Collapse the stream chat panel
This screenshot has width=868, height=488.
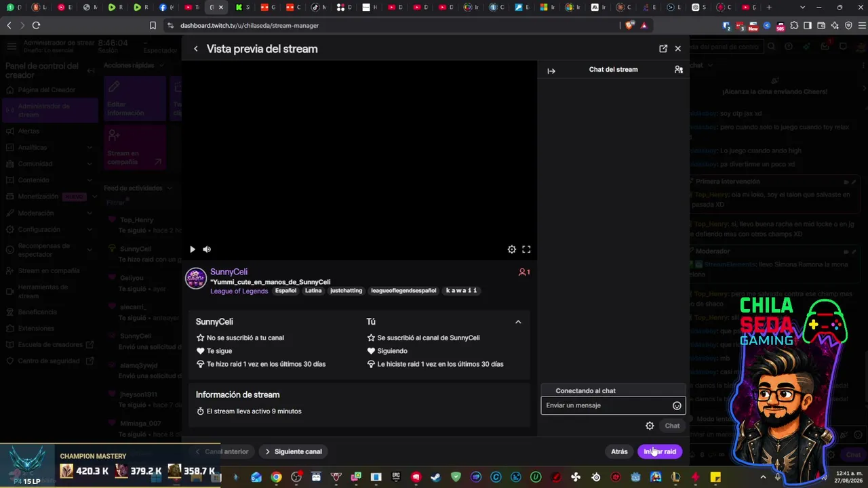(x=551, y=70)
